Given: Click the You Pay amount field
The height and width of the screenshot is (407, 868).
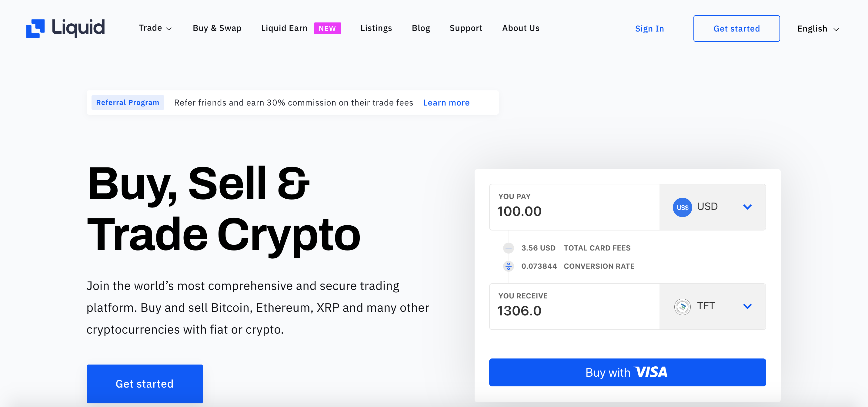Looking at the screenshot, I should [x=574, y=207].
